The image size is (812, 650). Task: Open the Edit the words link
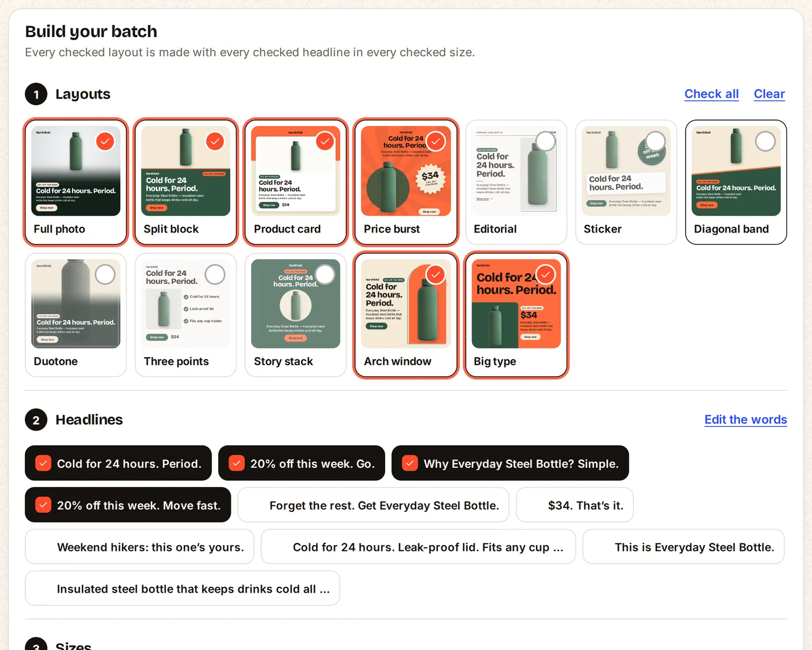click(x=745, y=420)
